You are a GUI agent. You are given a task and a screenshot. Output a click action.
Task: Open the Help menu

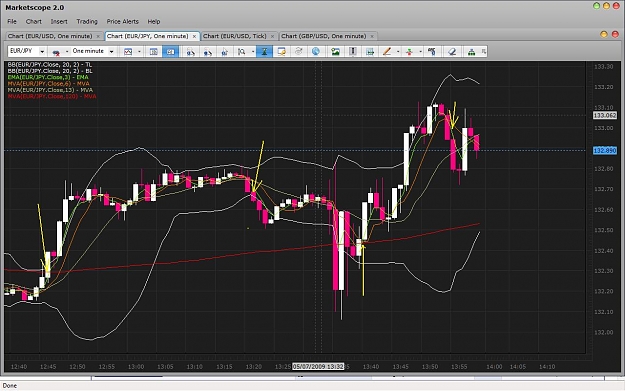pyautogui.click(x=153, y=22)
